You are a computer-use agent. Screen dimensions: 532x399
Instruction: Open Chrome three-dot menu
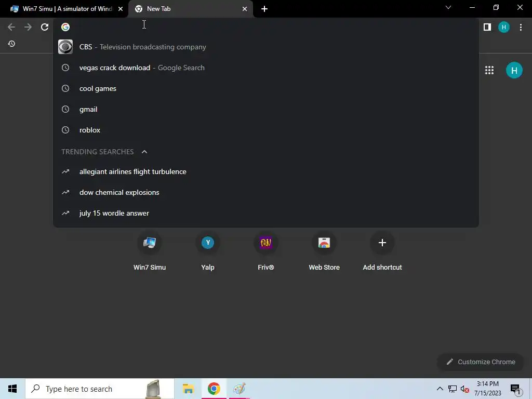pyautogui.click(x=521, y=27)
